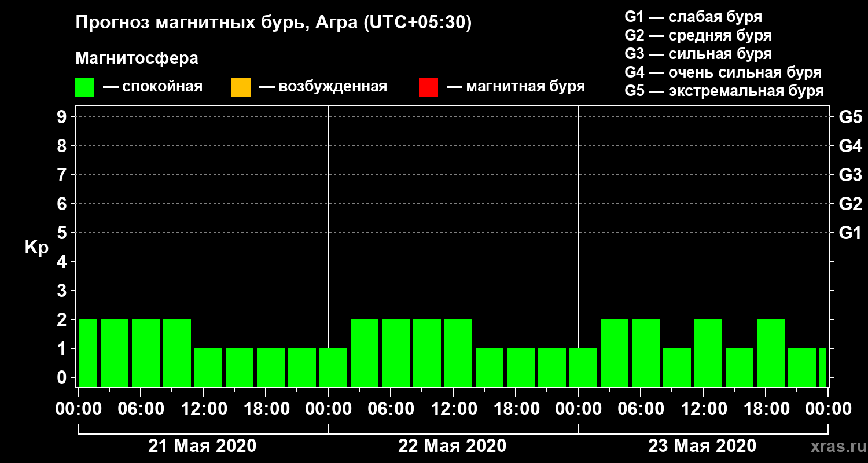The image size is (868, 463).
Task: Click the 23 Мая bar spanning 06:00–09:00
Action: tap(646, 352)
